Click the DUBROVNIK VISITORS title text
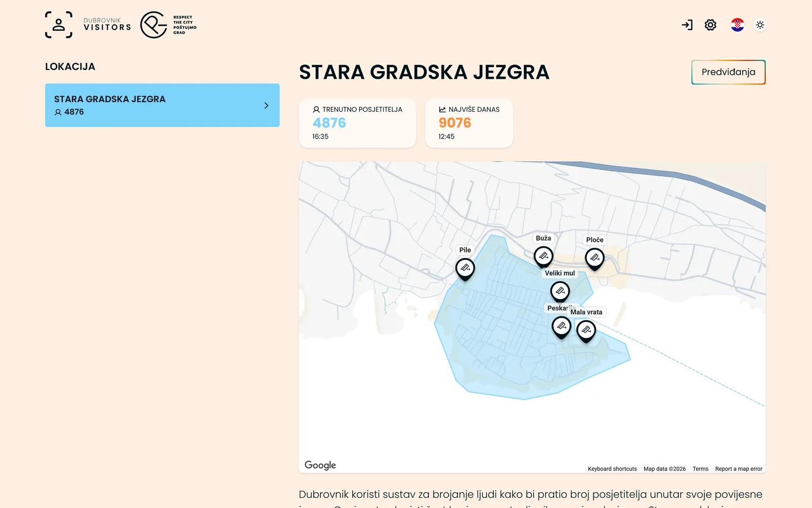 point(107,24)
